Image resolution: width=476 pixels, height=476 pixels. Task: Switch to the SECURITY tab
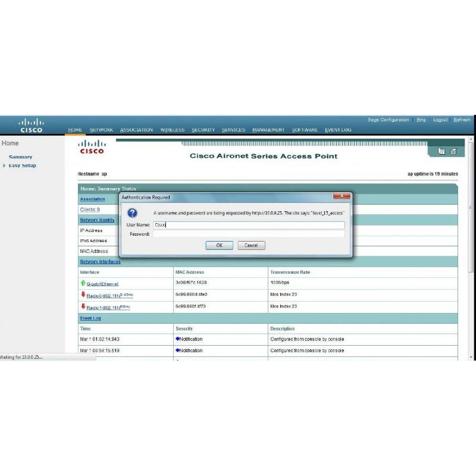203,130
